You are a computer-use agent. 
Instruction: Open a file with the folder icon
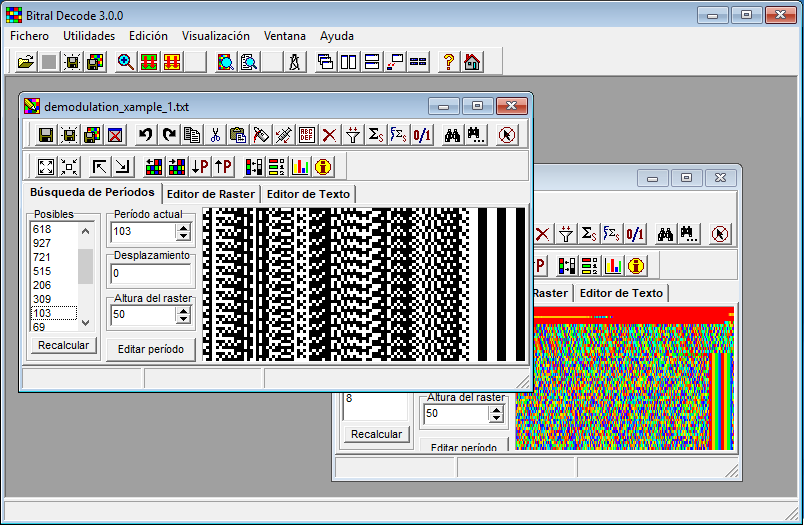[26, 62]
